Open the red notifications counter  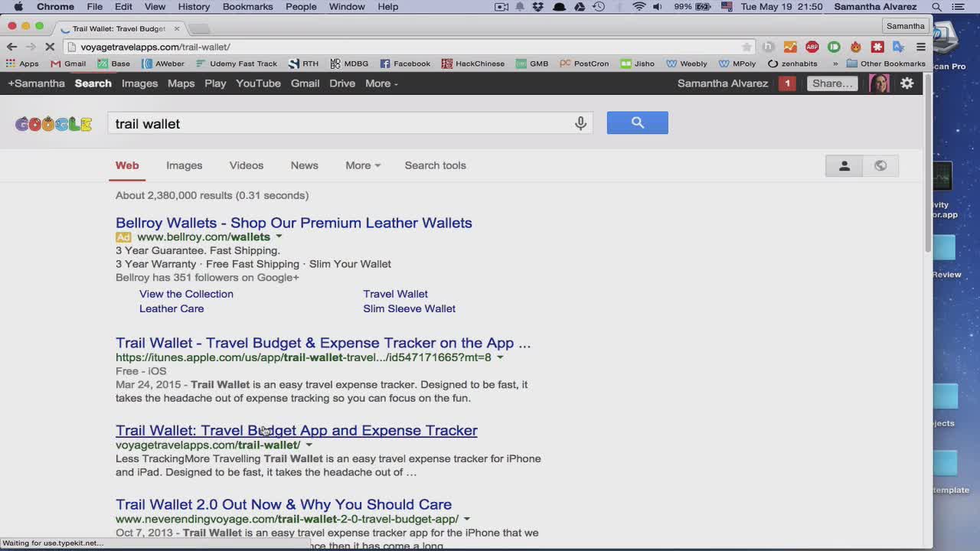click(x=787, y=83)
